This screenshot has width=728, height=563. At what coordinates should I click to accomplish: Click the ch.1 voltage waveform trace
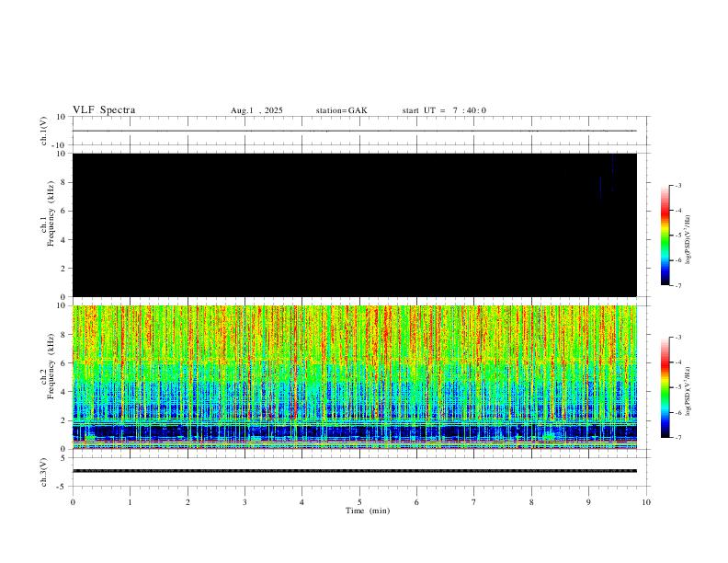[x=355, y=131]
